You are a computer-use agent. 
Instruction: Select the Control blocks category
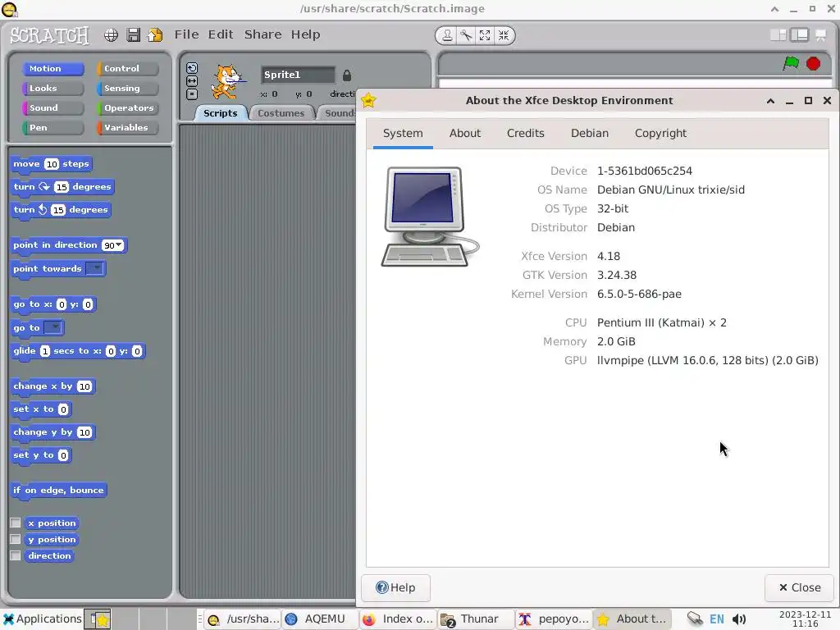pyautogui.click(x=127, y=69)
